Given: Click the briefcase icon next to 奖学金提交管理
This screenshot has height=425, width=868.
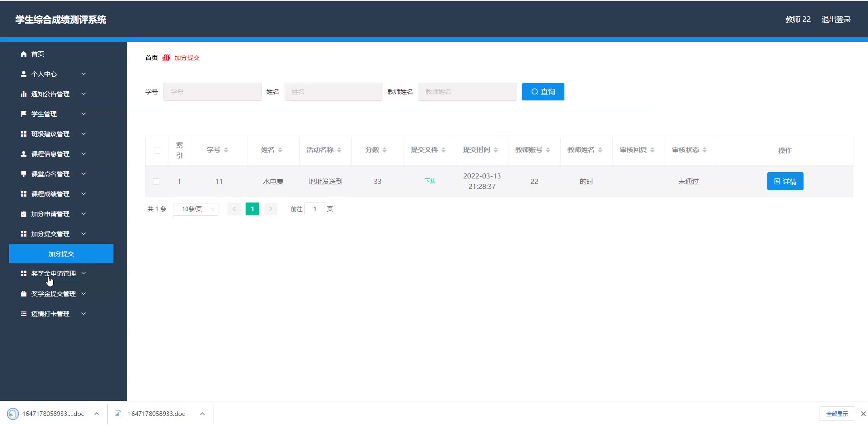Looking at the screenshot, I should point(24,294).
